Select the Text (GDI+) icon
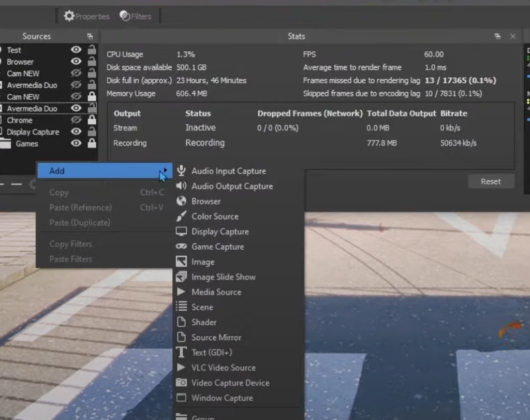530x420 pixels. tap(181, 353)
